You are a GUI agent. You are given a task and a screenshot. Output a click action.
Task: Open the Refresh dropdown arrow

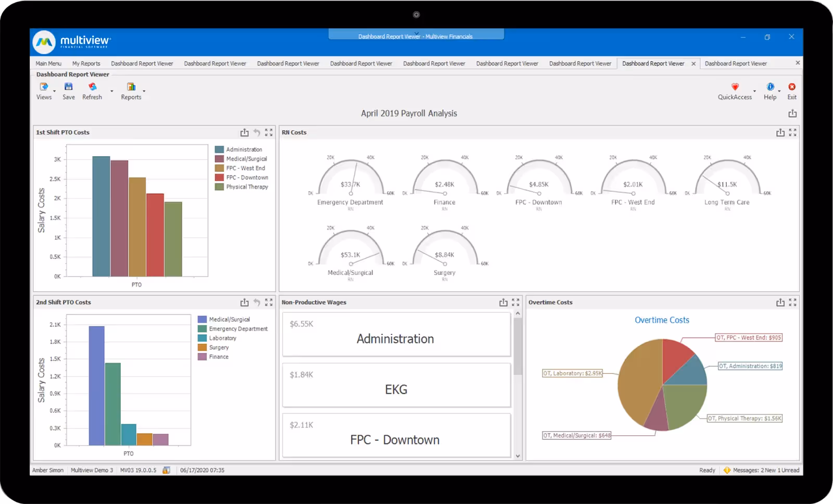pyautogui.click(x=111, y=91)
